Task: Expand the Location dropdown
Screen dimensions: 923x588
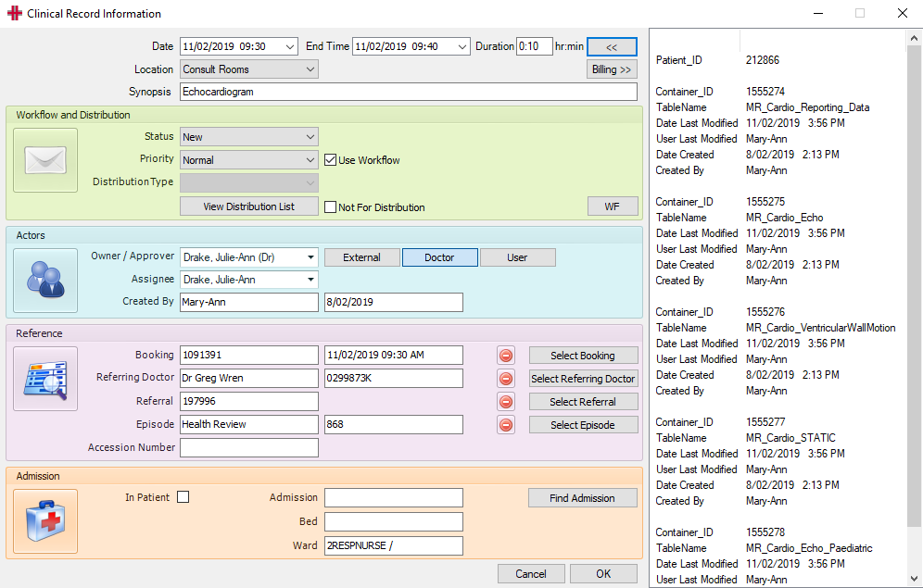Action: click(x=310, y=69)
